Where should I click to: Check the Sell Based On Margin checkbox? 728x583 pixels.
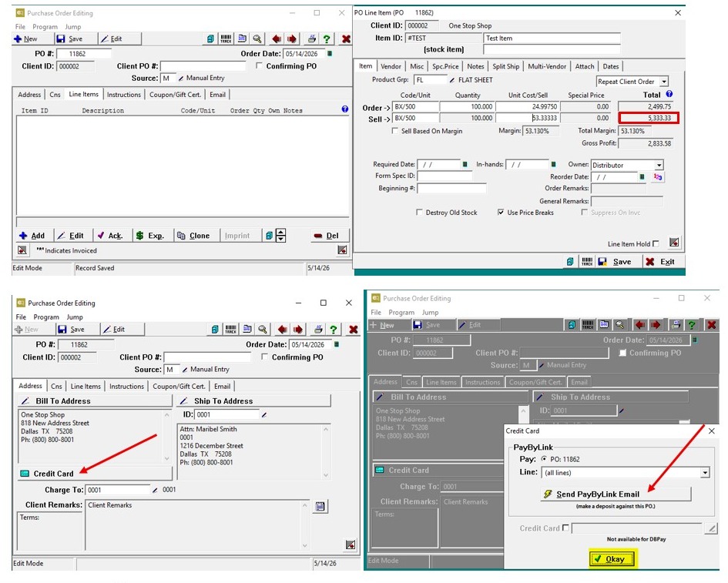[x=395, y=131]
